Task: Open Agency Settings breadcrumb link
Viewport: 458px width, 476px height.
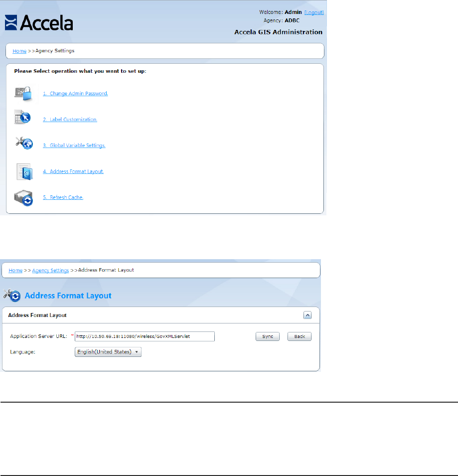Action: 50,270
